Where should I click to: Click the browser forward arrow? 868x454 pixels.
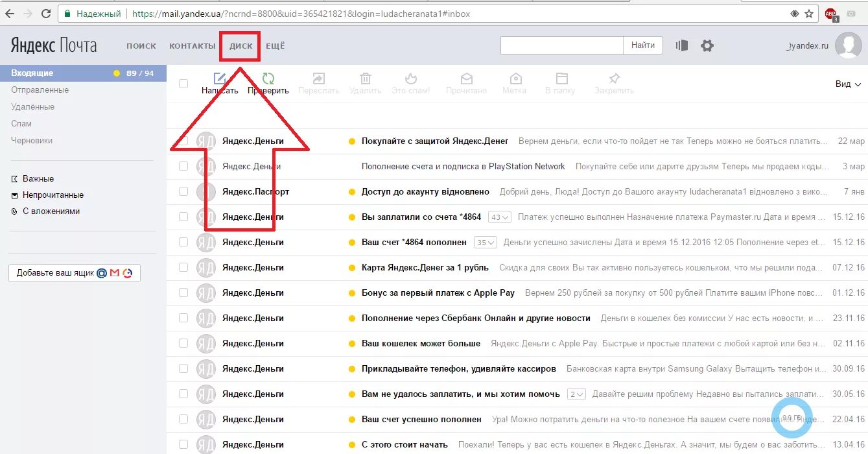28,14
